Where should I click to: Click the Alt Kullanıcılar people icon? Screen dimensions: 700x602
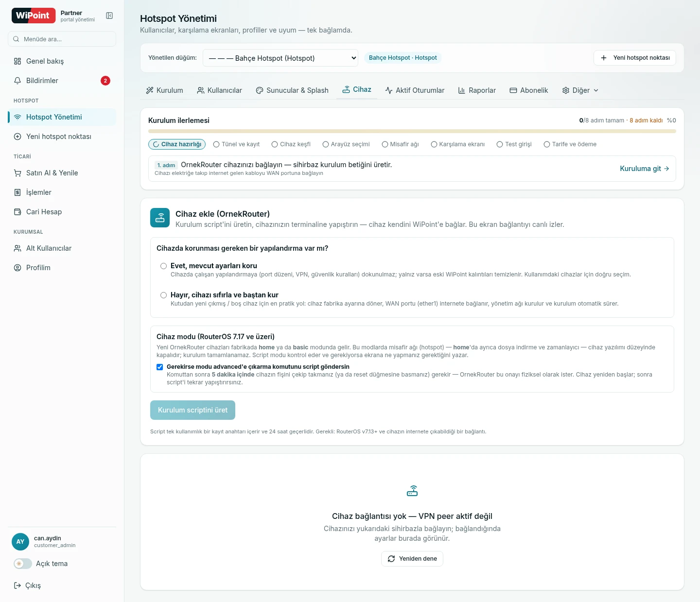click(17, 248)
